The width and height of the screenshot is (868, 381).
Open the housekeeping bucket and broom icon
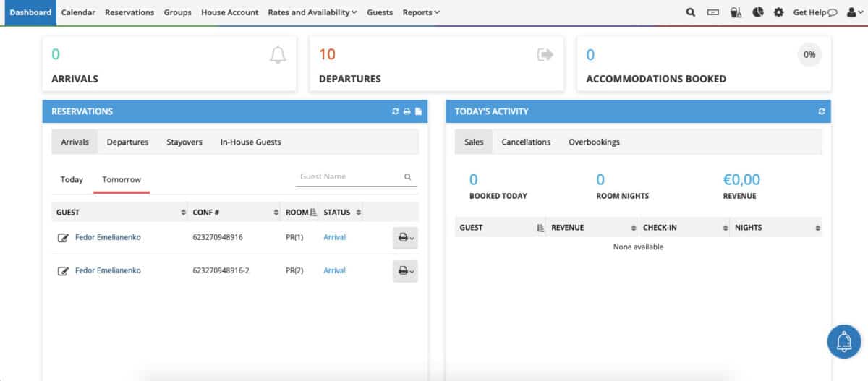click(x=736, y=12)
